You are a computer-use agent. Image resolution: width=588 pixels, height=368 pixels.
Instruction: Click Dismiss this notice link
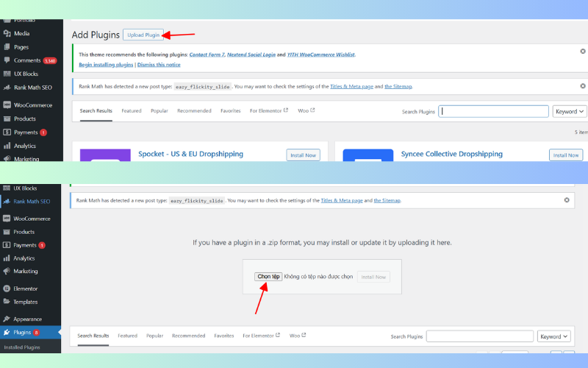pos(159,65)
